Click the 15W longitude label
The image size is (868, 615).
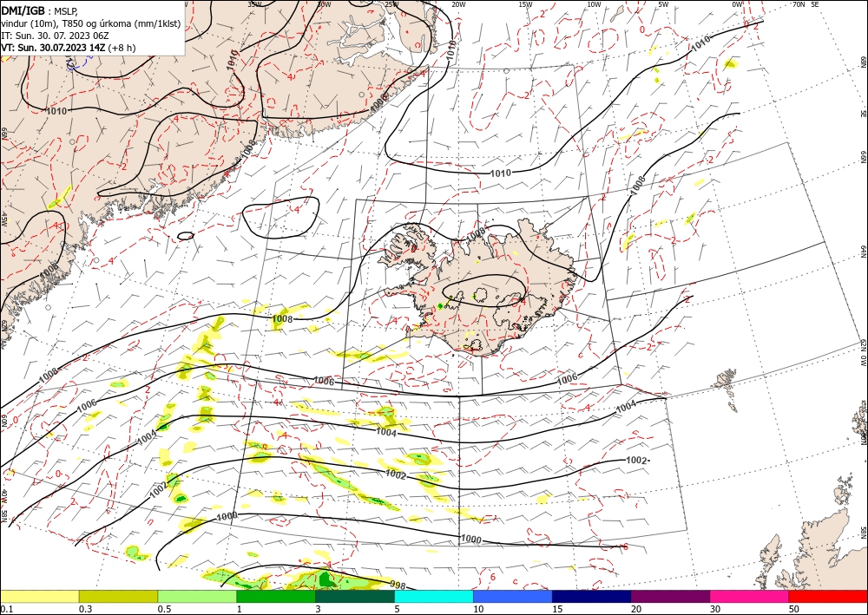click(525, 4)
